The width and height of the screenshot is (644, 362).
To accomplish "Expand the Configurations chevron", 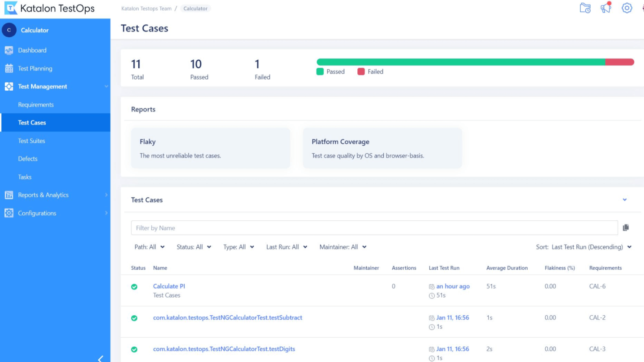I will (x=106, y=213).
